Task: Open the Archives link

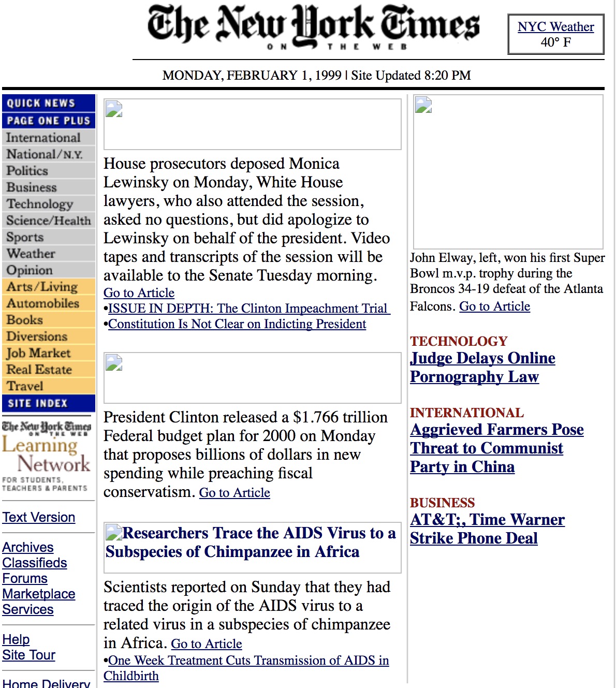Action: (x=28, y=547)
